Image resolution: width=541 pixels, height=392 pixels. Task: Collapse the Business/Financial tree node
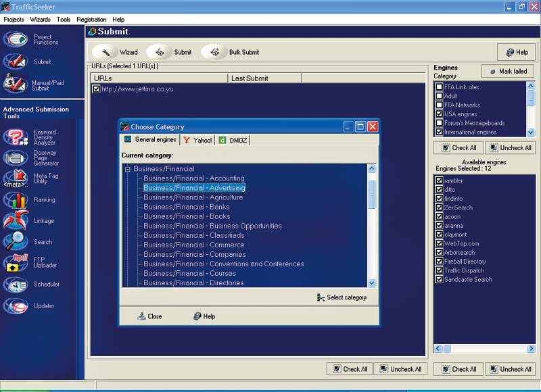pos(128,169)
